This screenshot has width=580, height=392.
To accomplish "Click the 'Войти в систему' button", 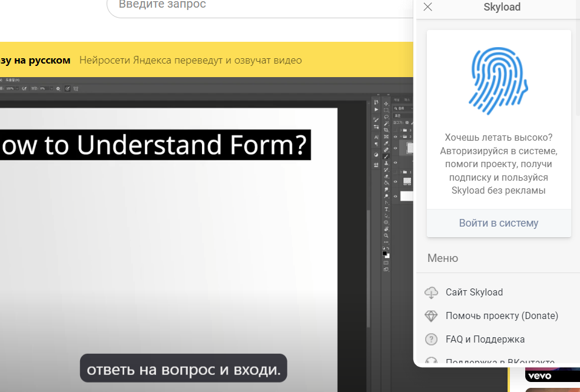I will tap(499, 223).
